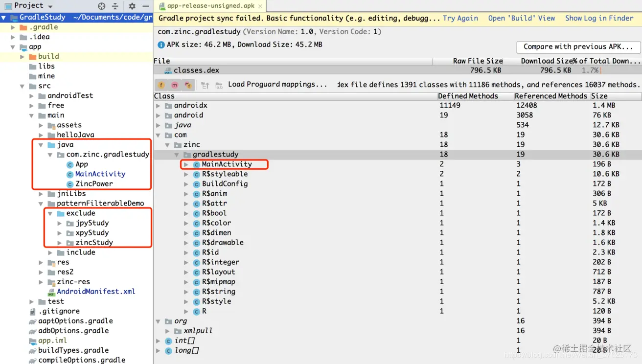Expand the jpyStudy folder

tap(60, 223)
